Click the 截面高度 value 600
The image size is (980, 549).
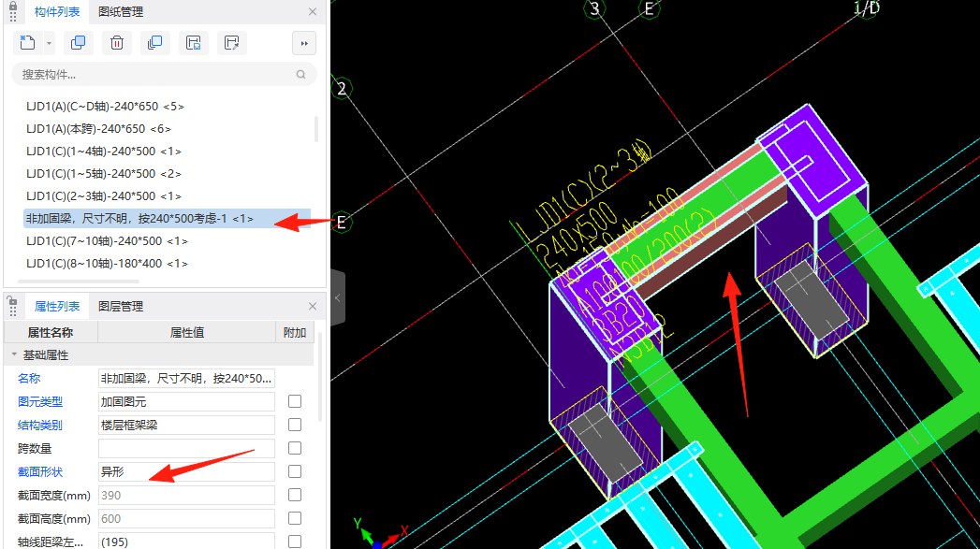(x=186, y=519)
